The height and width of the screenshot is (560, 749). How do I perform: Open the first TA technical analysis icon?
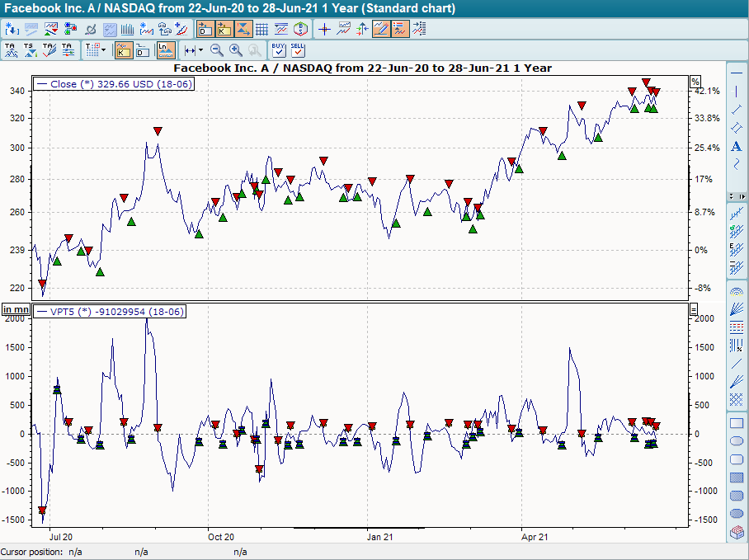point(12,49)
